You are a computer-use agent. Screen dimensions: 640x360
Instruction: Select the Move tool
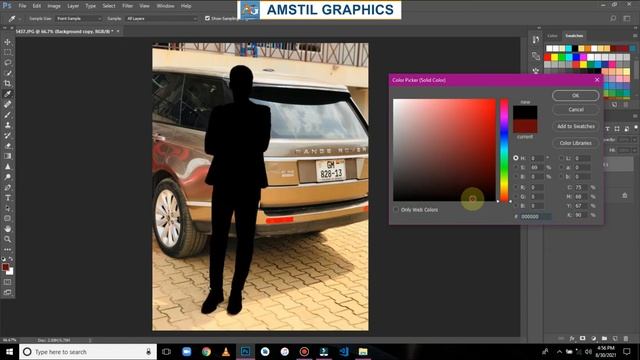[x=7, y=42]
